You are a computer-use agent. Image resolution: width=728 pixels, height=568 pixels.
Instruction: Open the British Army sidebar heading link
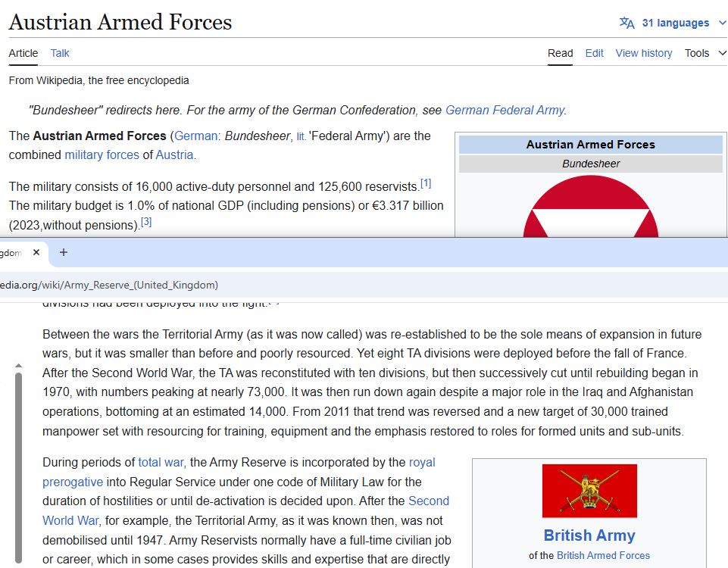[x=589, y=535]
